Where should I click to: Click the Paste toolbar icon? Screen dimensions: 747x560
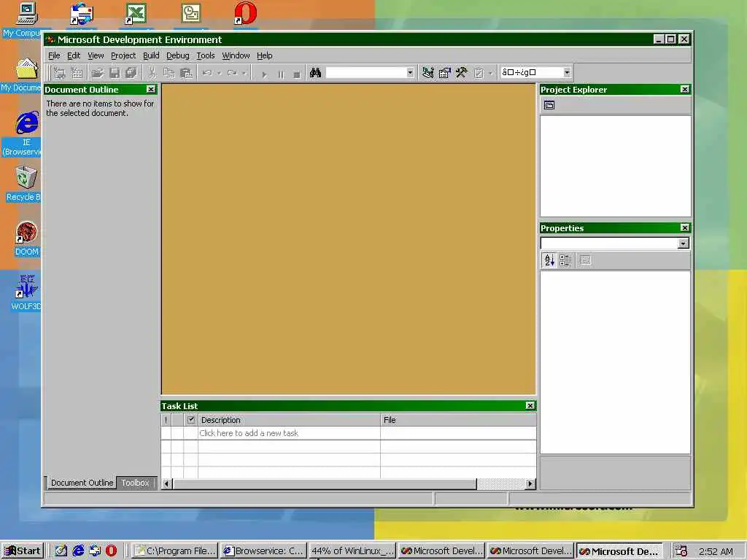[x=186, y=73]
